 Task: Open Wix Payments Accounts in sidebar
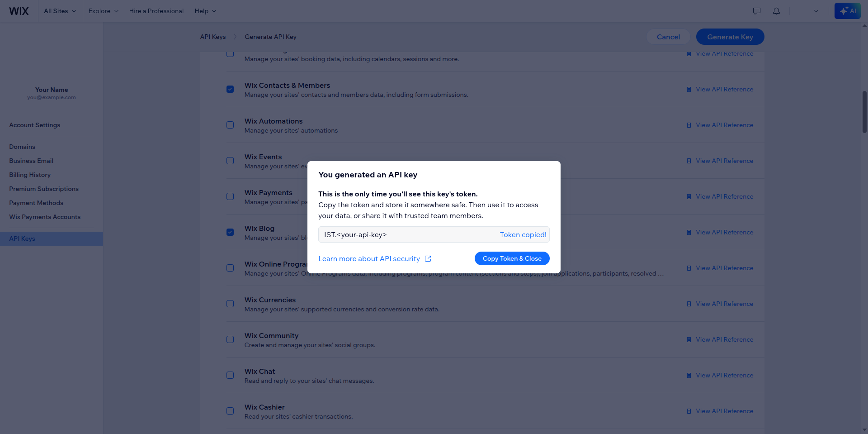[45, 217]
